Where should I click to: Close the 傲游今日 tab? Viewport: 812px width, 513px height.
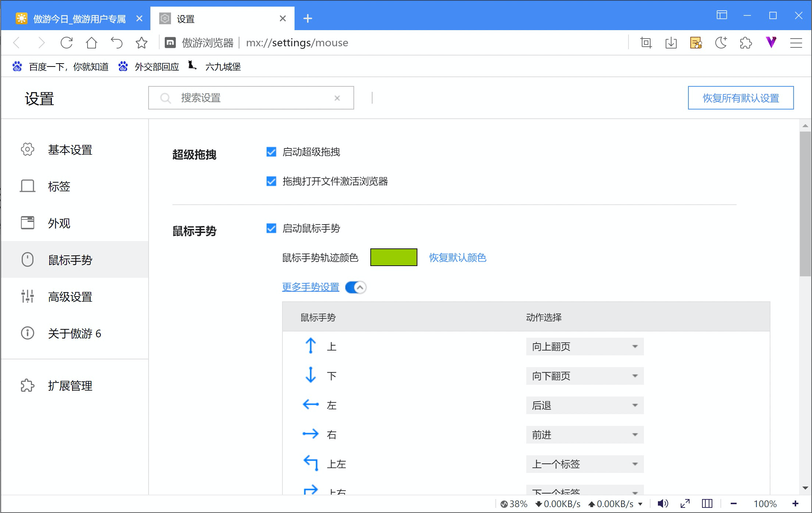pos(139,18)
